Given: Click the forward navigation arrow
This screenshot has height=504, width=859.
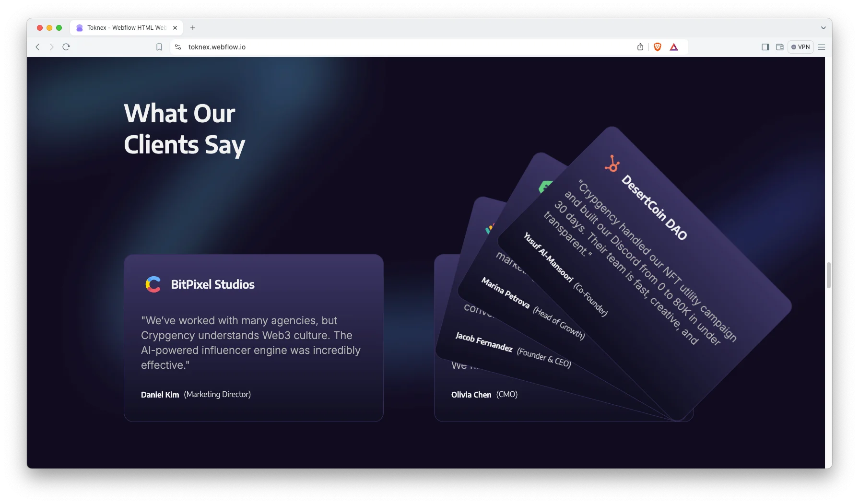Looking at the screenshot, I should click(x=51, y=47).
